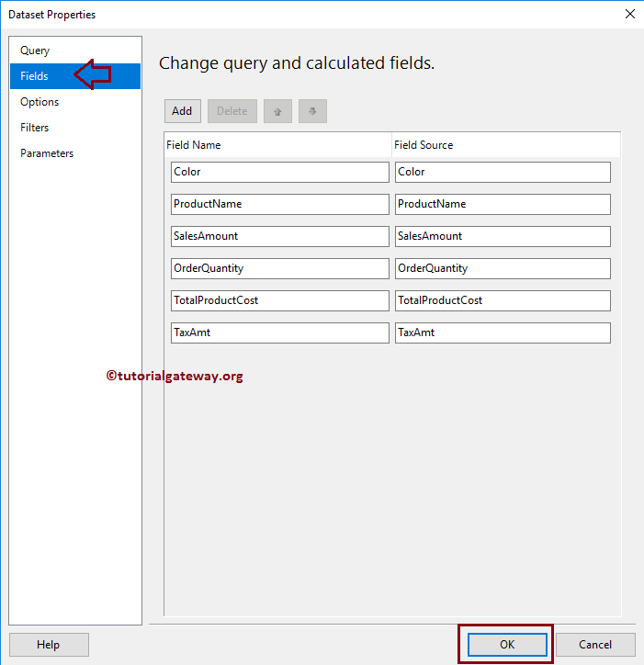
Task: Cancel the dataset changes
Action: (x=595, y=645)
